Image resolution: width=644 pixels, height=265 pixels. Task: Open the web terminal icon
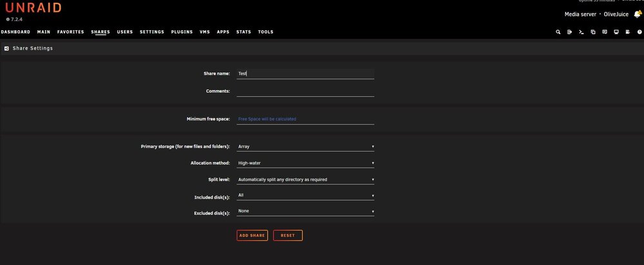581,32
